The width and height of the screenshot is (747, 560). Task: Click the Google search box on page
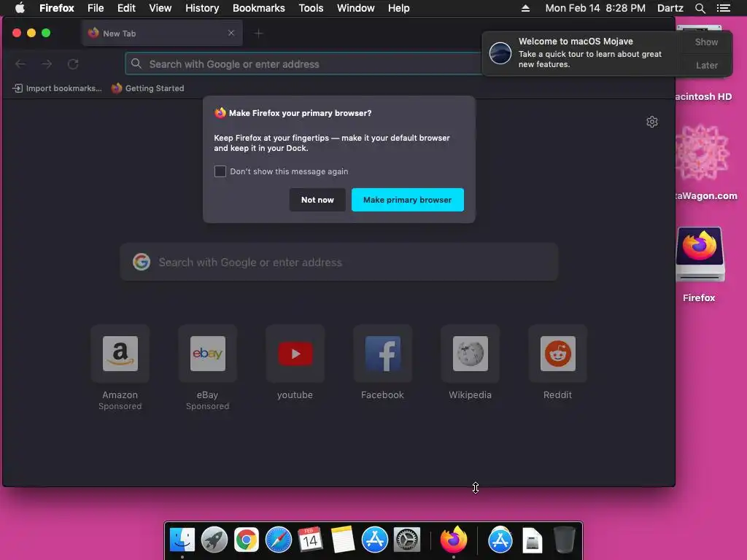338,262
